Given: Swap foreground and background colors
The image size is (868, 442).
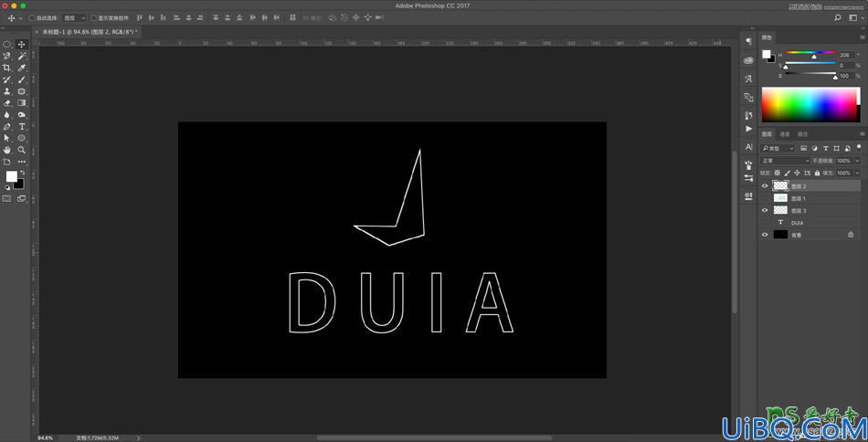Looking at the screenshot, I should (x=22, y=174).
